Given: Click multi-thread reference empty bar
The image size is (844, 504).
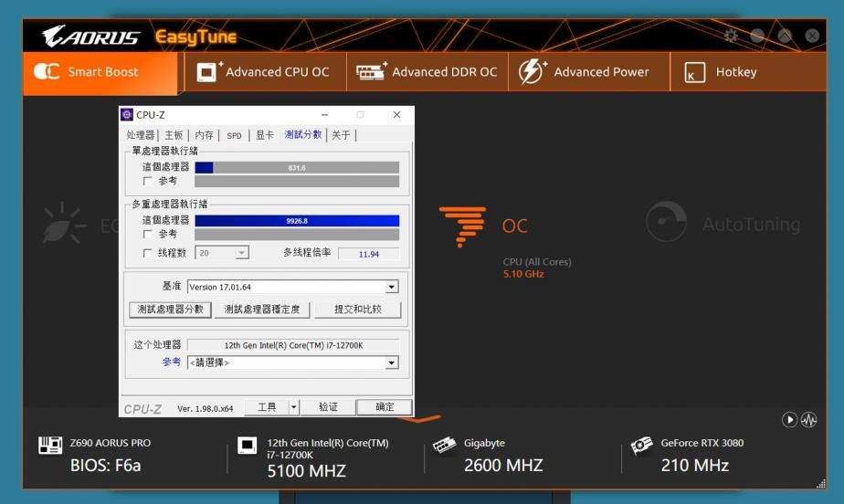Looking at the screenshot, I should click(x=297, y=235).
